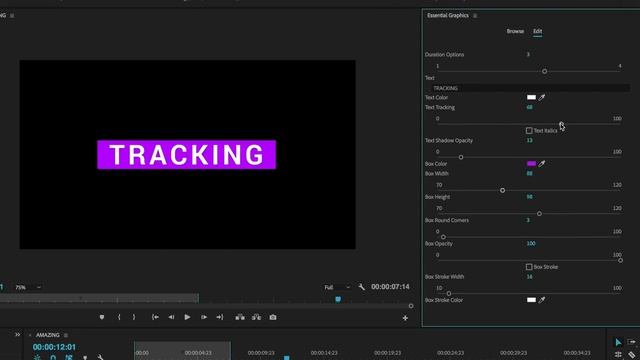Image resolution: width=640 pixels, height=360 pixels.
Task: Click the Text Shadow Opacity slider handle
Action: point(461,157)
